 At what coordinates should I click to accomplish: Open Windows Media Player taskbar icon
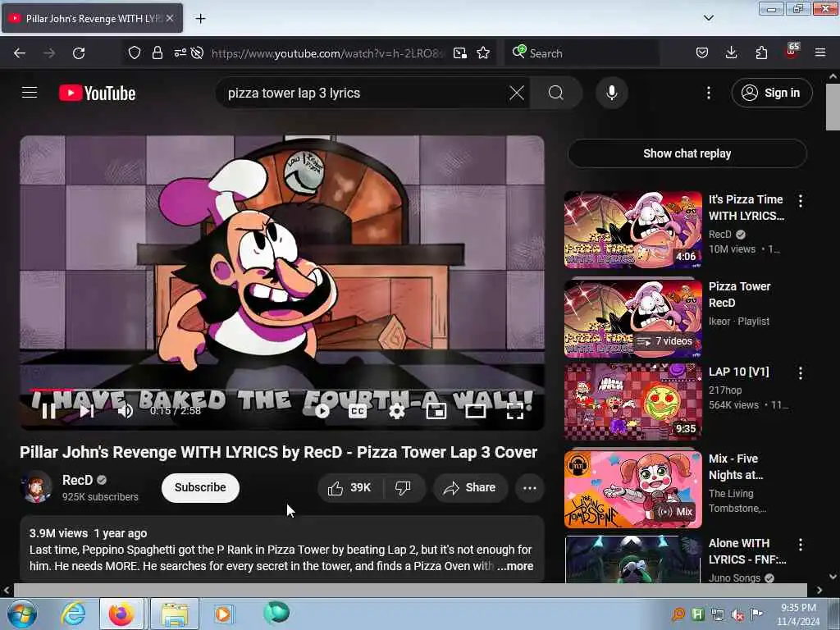(x=222, y=614)
